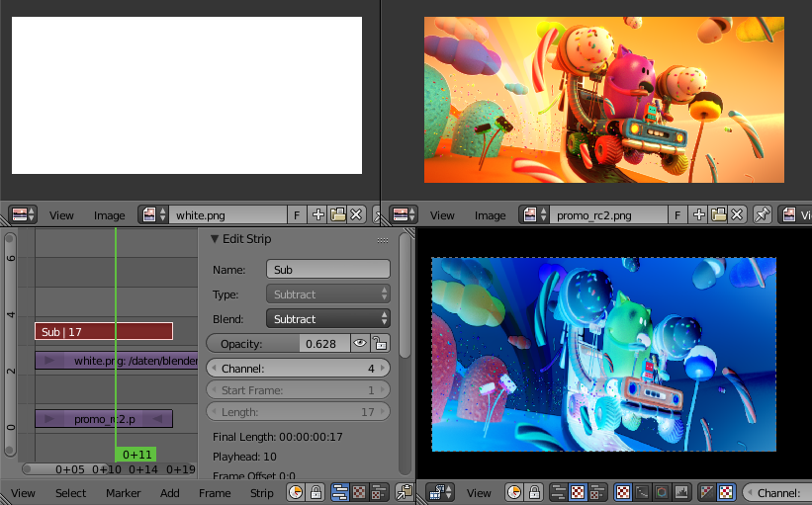Select Image Preview display mode
The height and width of the screenshot is (505, 812).
click(x=623, y=492)
